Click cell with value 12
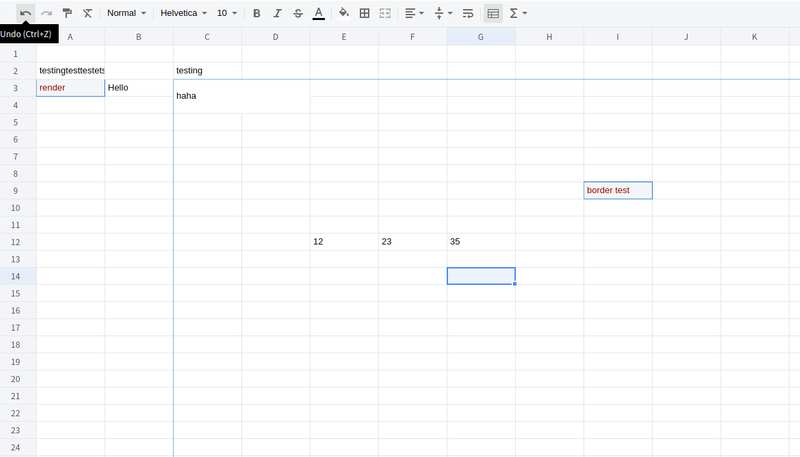The height and width of the screenshot is (457, 800). [x=344, y=242]
